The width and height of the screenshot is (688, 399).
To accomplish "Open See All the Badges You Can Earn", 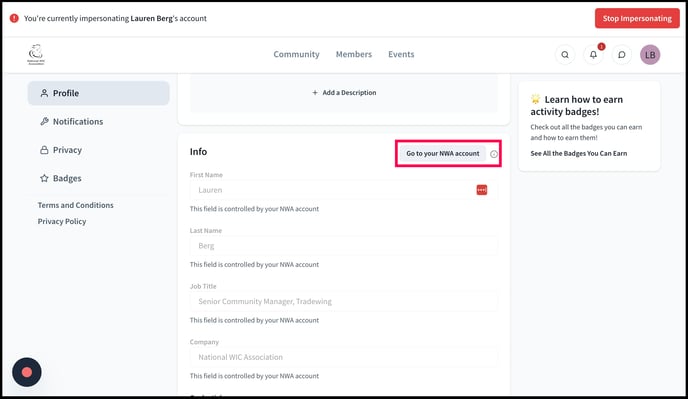I will click(579, 153).
